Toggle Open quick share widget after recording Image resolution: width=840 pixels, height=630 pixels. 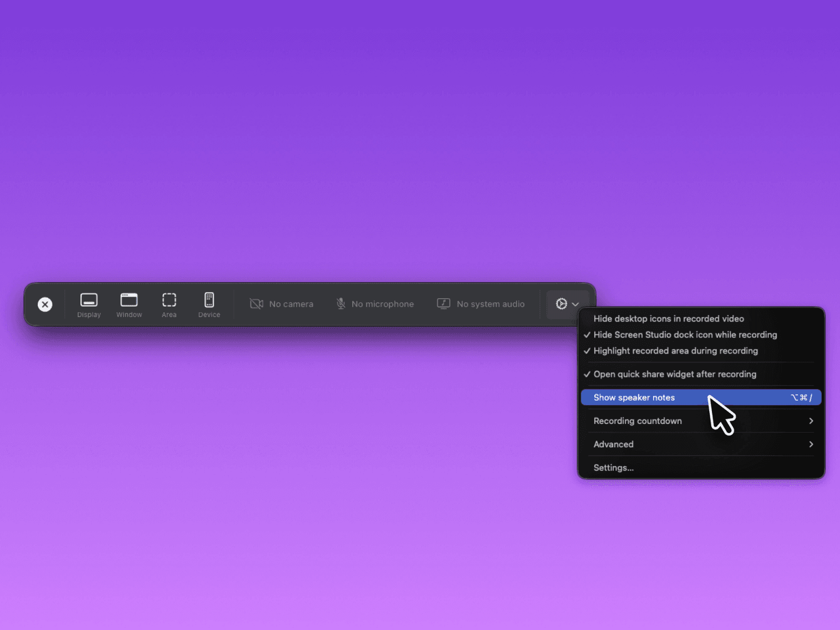[675, 374]
